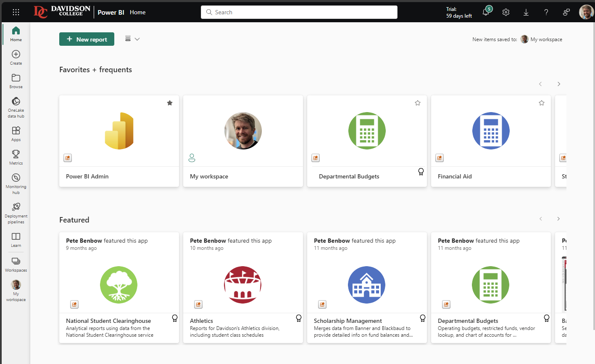Click the Favorites + frequents heading
Screen dimensions: 595x364
click(95, 70)
